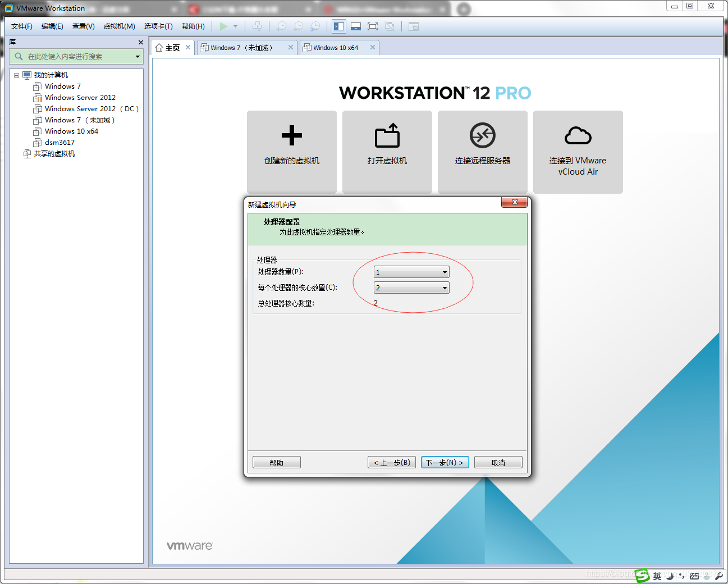Click the 下一步(N) next button
The height and width of the screenshot is (584, 728).
[x=445, y=462]
